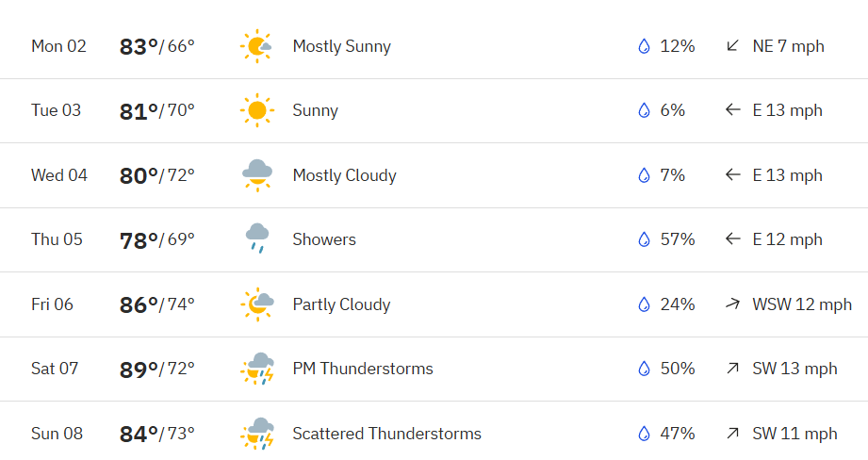This screenshot has width=868, height=460.
Task: Click the Mostly Sunny weather icon for Monday
Action: [x=257, y=46]
